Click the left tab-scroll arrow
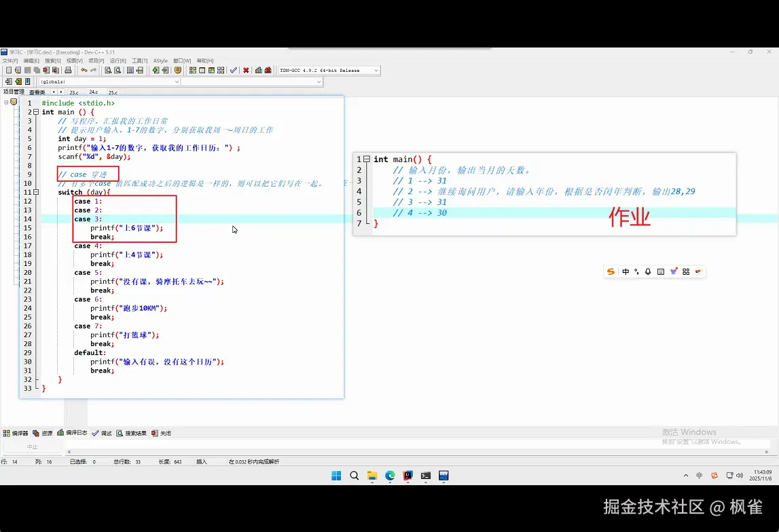Image resolution: width=779 pixels, height=532 pixels. 54,92
